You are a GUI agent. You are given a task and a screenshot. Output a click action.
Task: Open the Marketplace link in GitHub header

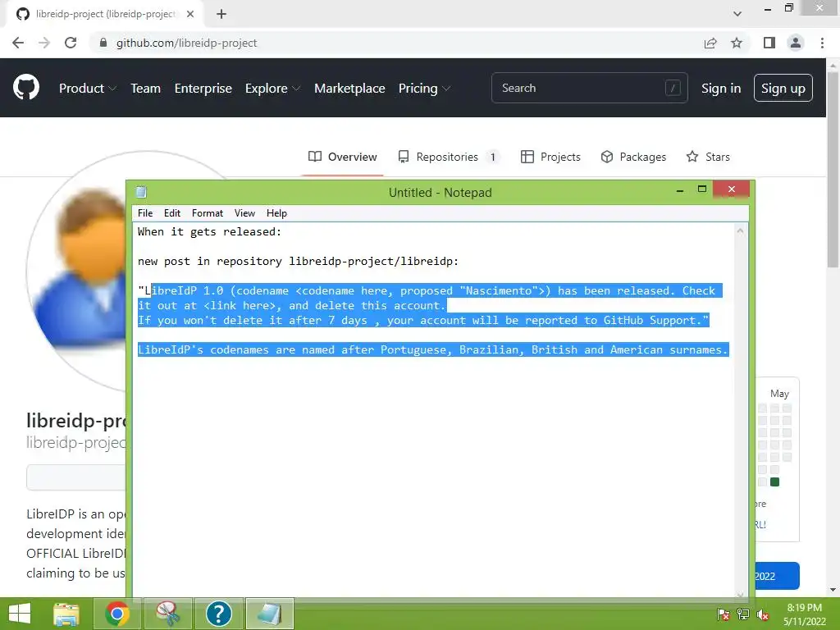(349, 88)
